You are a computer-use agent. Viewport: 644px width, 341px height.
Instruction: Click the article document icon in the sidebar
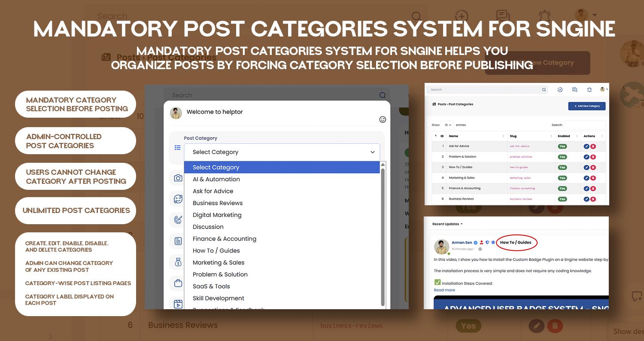[x=177, y=241]
